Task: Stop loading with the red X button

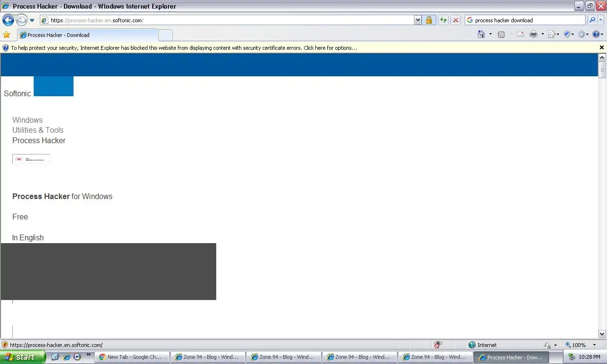Action: 455,20
